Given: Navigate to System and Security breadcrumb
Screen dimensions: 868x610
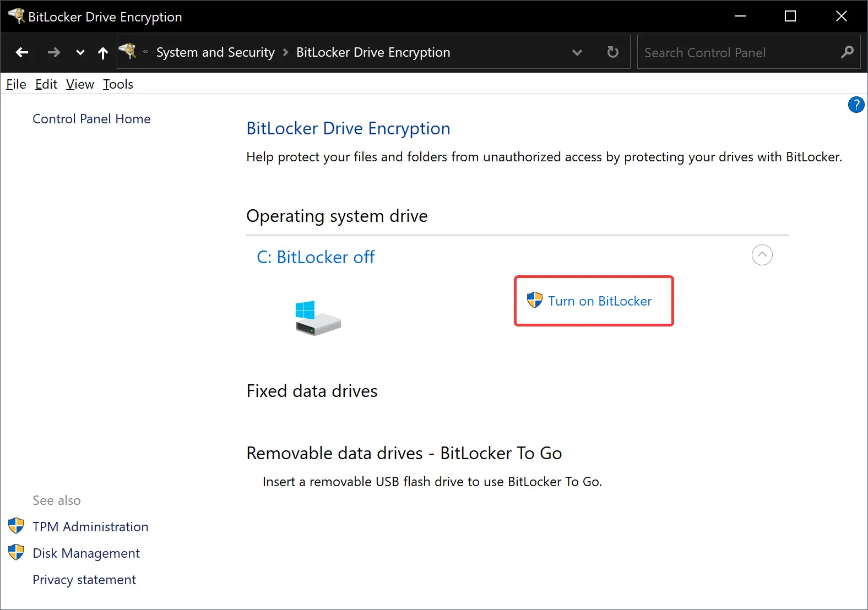Looking at the screenshot, I should (215, 52).
